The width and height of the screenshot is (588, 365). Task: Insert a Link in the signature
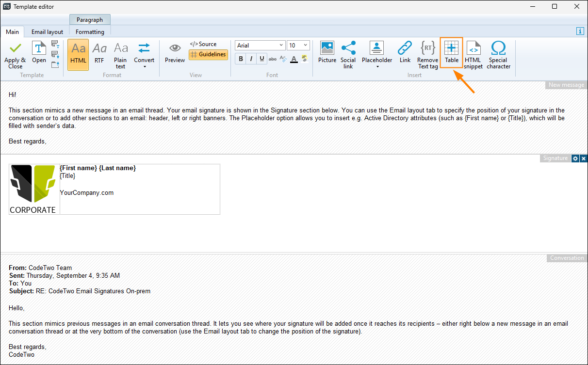405,52
